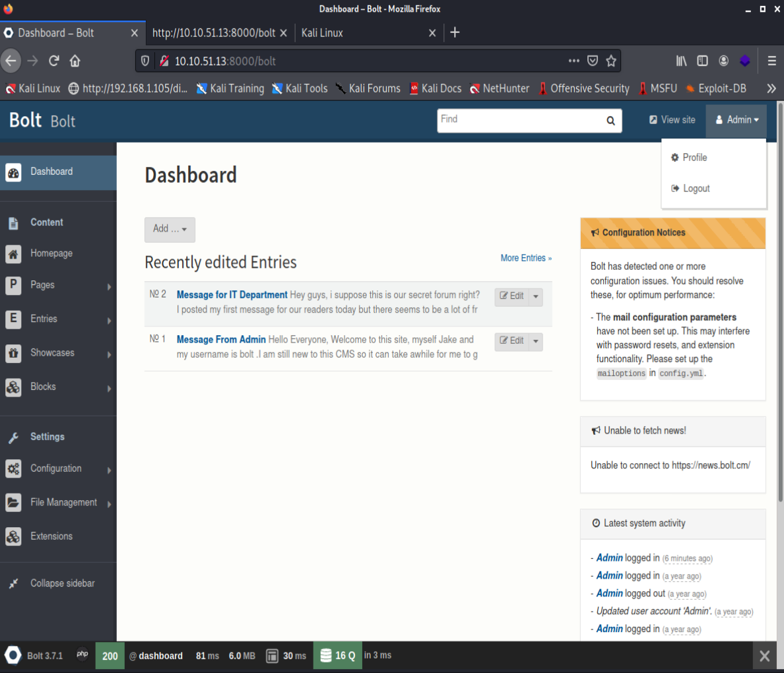Click the search magnifier icon in Find box

pos(610,121)
